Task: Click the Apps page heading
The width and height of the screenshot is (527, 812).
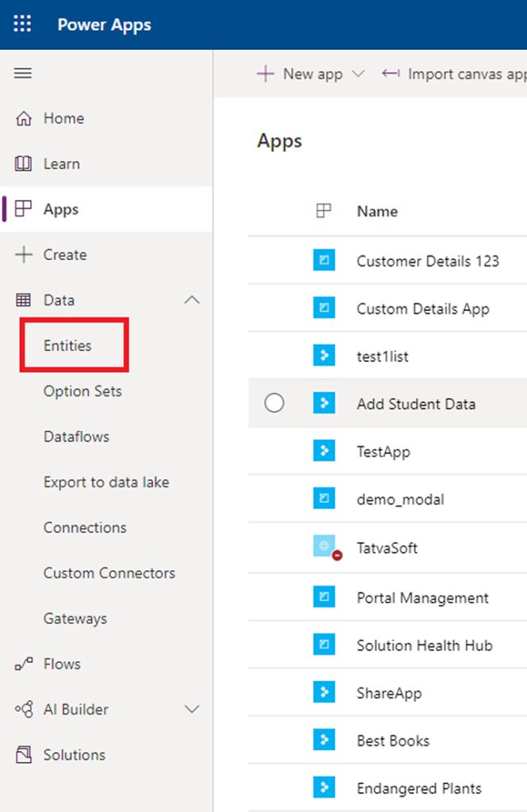Action: click(280, 141)
